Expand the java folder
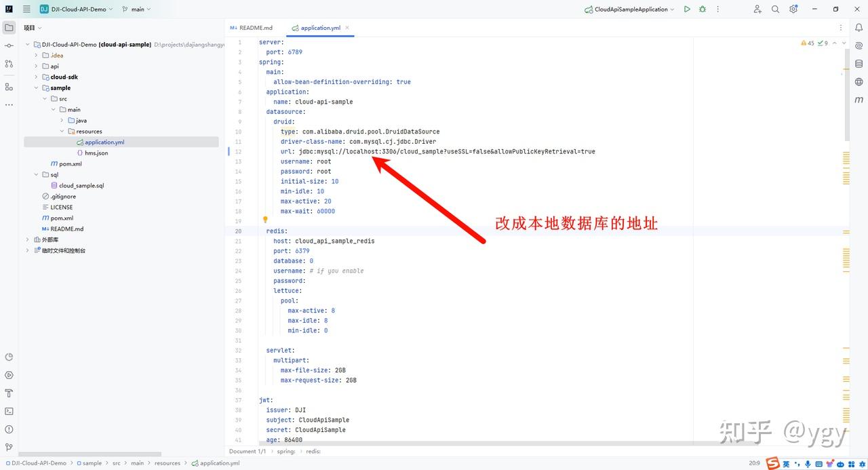 (x=62, y=121)
